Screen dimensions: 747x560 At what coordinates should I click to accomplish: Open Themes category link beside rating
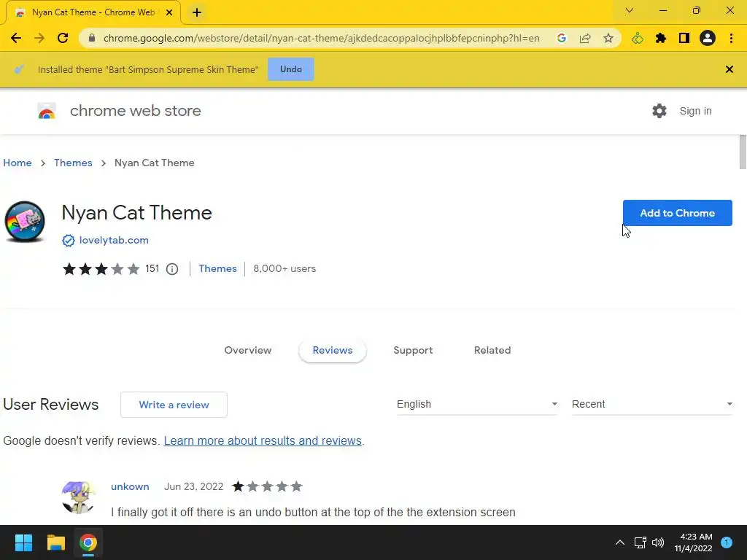point(217,268)
